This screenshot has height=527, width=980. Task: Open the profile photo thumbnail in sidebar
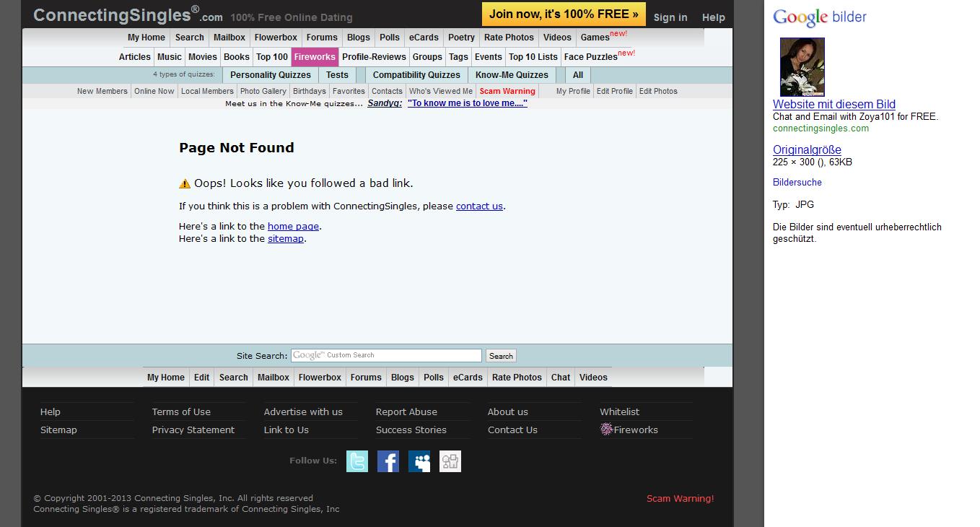coord(802,67)
